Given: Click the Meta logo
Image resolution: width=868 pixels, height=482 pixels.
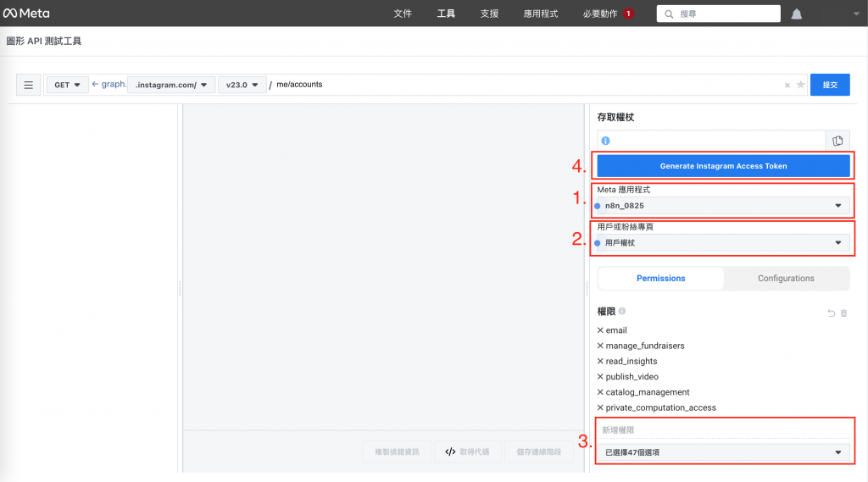Looking at the screenshot, I should [26, 14].
